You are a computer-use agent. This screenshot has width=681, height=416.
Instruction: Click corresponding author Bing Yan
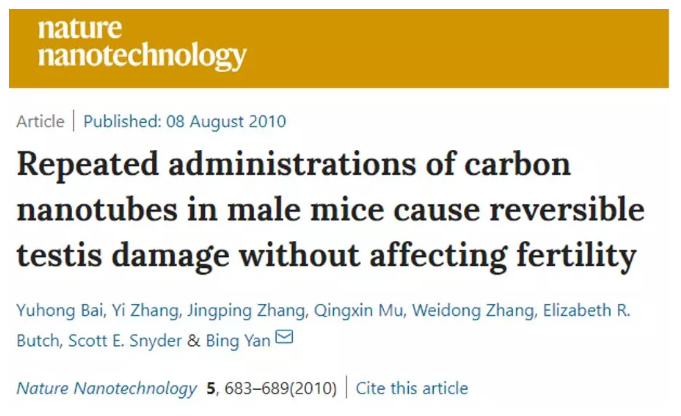(x=238, y=341)
